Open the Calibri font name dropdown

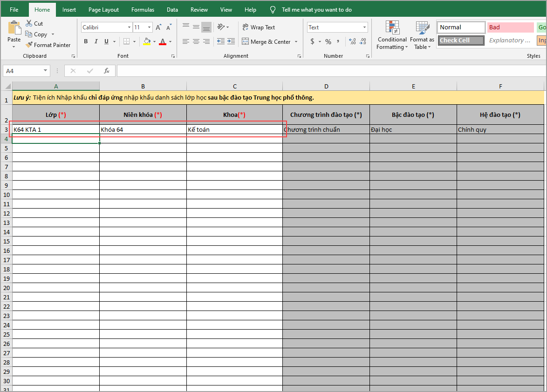[x=129, y=27]
